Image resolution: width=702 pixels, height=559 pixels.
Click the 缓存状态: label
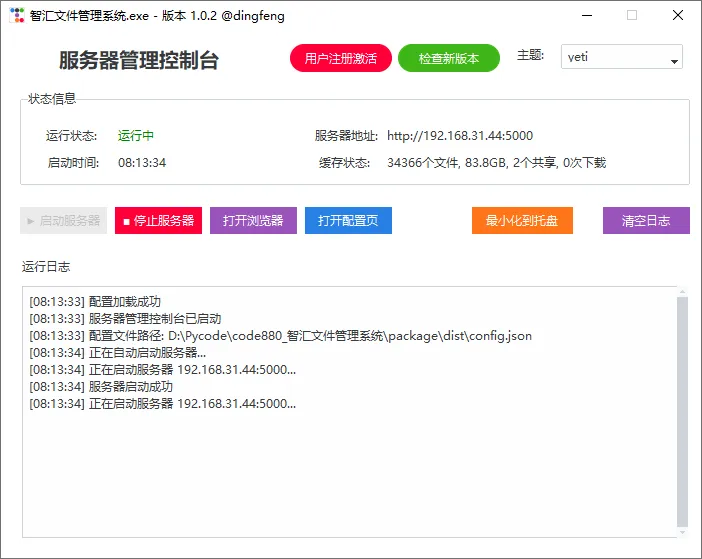click(x=344, y=162)
